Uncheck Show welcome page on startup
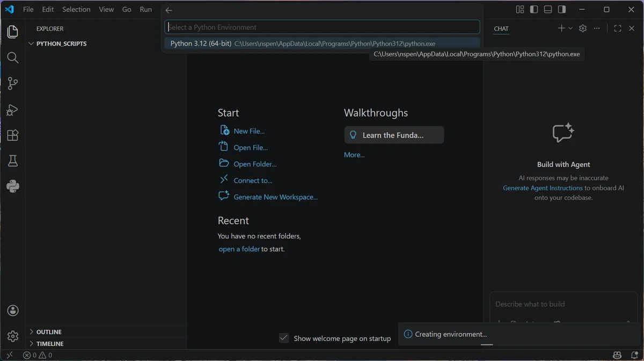 [284, 338]
